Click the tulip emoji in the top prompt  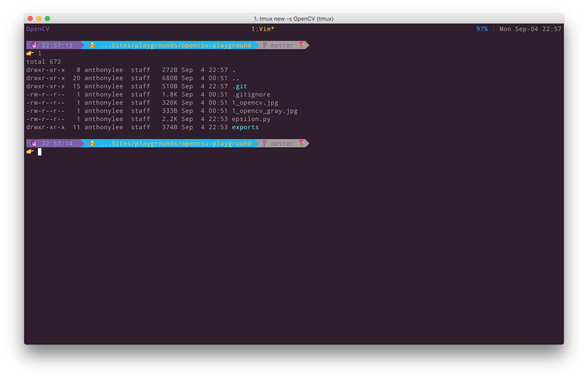pos(301,45)
